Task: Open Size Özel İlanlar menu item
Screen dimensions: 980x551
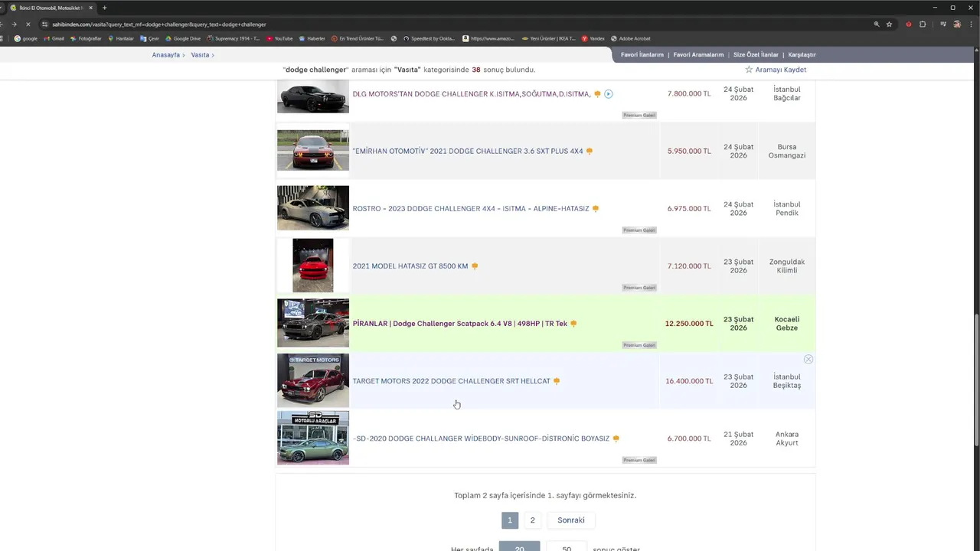Action: click(x=756, y=55)
